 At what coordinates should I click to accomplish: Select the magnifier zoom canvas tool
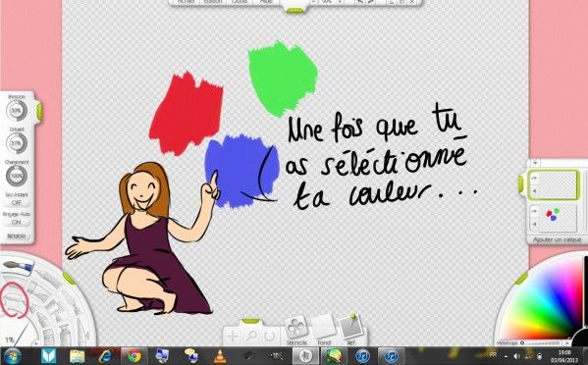251,337
